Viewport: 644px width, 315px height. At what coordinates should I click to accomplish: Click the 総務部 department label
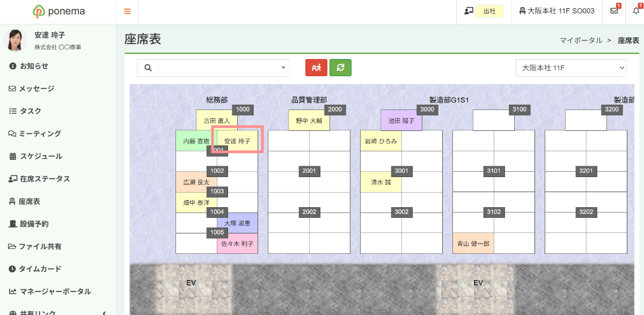click(x=217, y=100)
